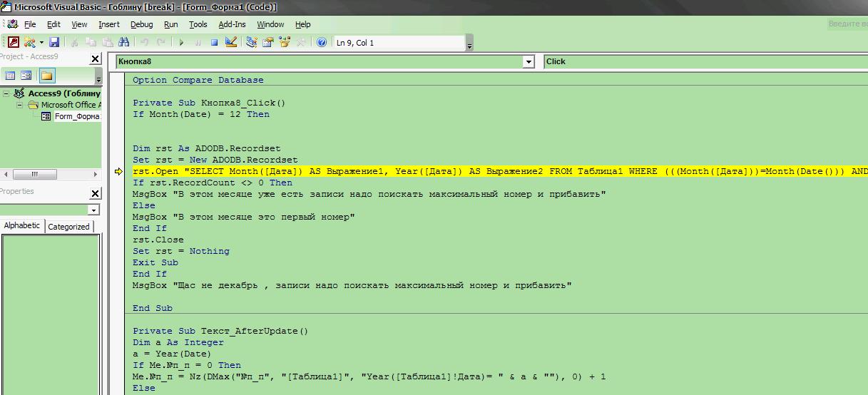This screenshot has width=868, height=395.
Task: Continue execution with the Run icon
Action: click(x=181, y=43)
